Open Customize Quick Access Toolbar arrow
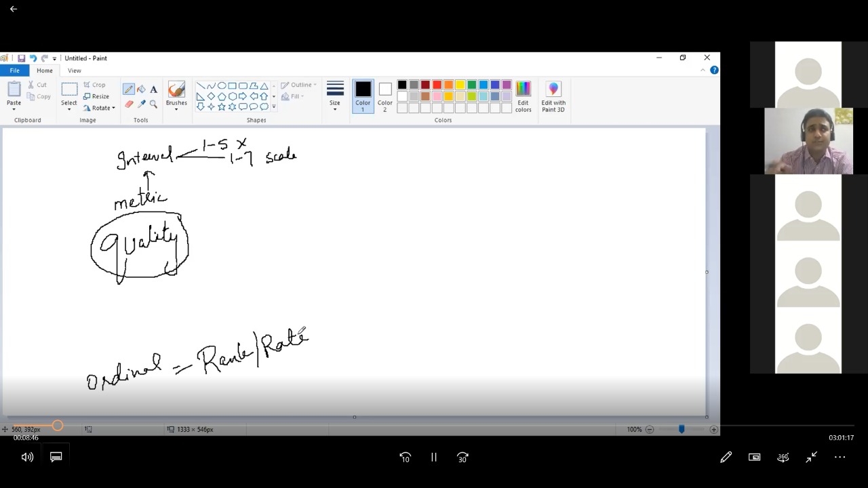The image size is (868, 488). tap(54, 58)
